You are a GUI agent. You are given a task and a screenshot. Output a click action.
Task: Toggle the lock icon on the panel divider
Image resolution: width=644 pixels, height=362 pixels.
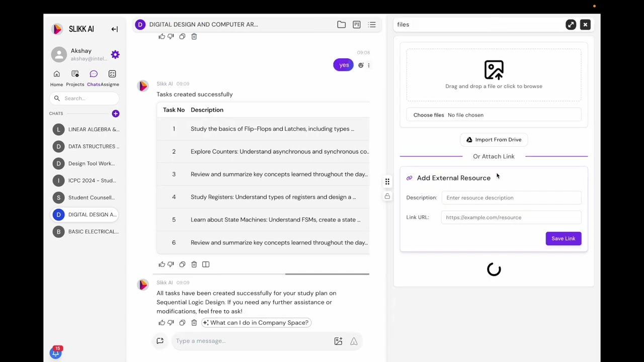[x=387, y=196]
